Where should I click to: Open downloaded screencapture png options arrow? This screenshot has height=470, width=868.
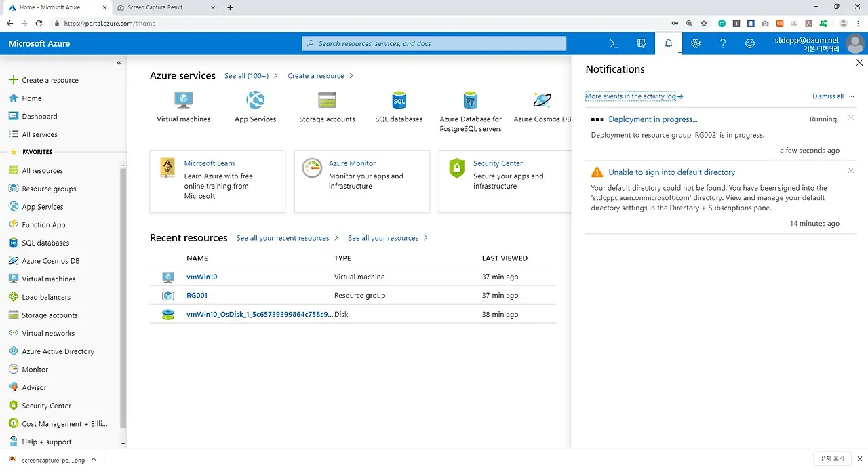(x=94, y=459)
